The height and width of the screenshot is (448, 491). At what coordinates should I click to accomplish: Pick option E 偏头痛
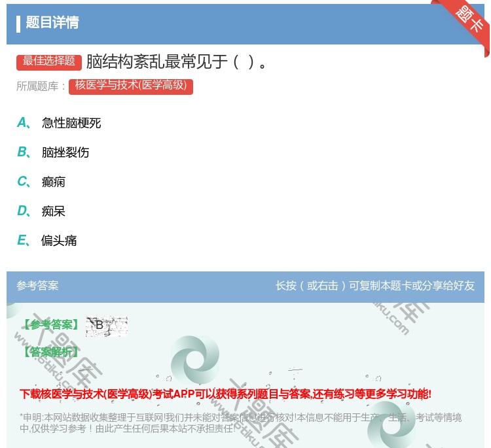[47, 240]
